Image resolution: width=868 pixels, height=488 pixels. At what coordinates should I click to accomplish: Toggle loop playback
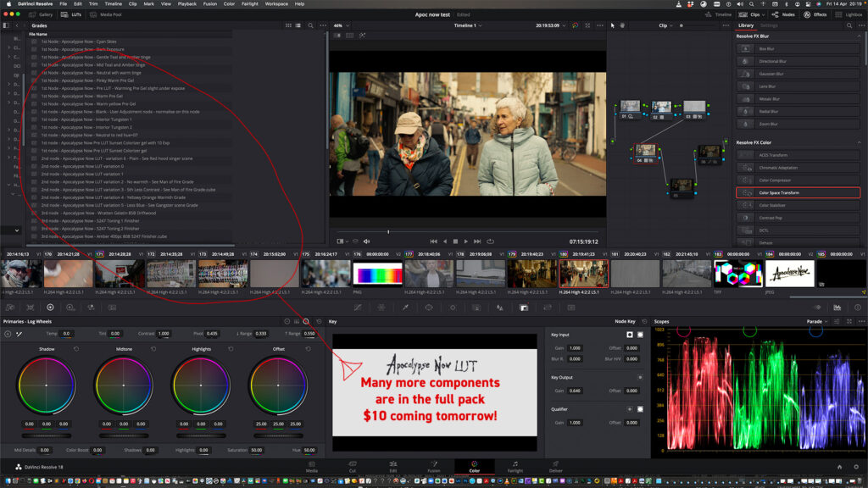pyautogui.click(x=491, y=241)
